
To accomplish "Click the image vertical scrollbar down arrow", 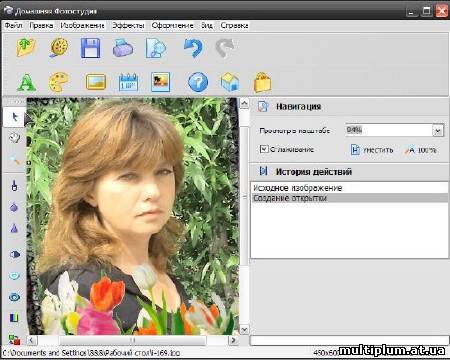I will pos(244,330).
